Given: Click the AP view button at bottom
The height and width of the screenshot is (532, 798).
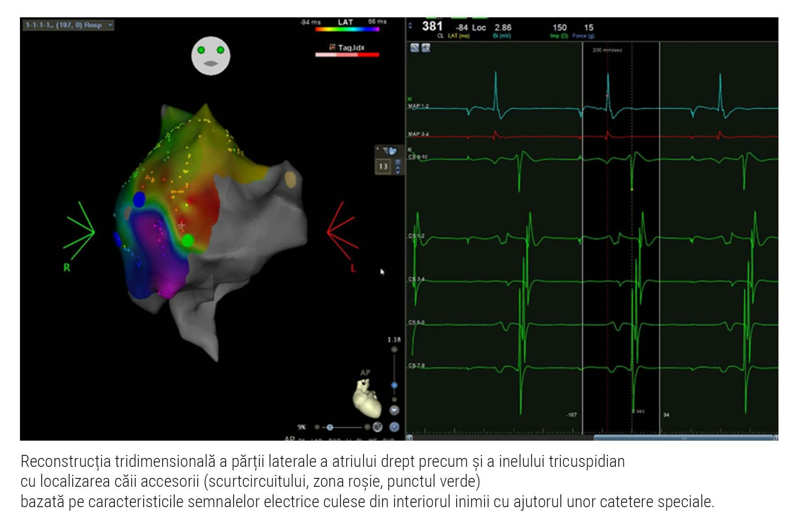Looking at the screenshot, I should [x=289, y=439].
